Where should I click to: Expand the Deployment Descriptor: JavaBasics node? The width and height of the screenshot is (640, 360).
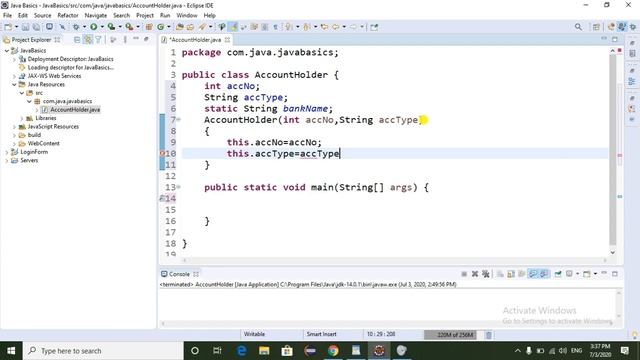point(14,59)
